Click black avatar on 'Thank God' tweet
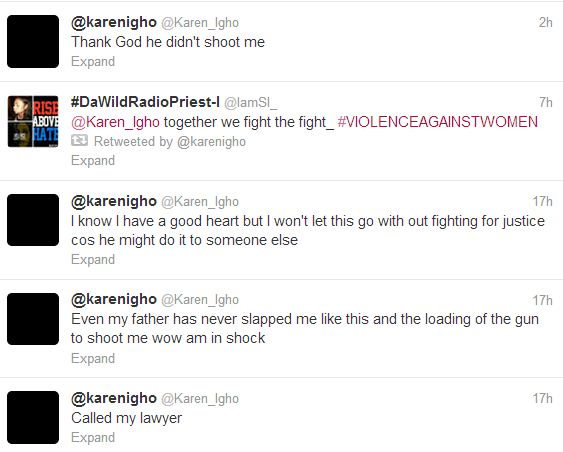The width and height of the screenshot is (563, 452). point(33,41)
